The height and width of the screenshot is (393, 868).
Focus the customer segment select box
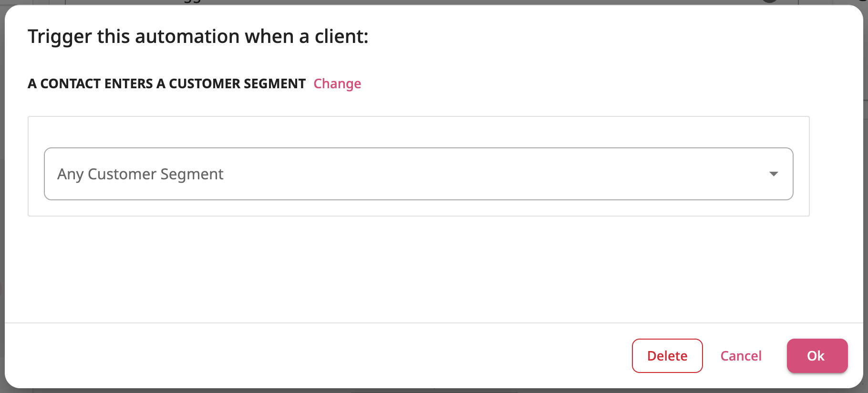click(x=418, y=174)
